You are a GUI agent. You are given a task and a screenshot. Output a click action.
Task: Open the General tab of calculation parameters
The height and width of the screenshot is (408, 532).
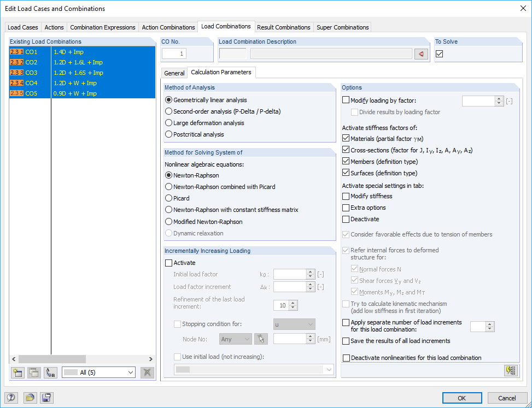tap(174, 72)
